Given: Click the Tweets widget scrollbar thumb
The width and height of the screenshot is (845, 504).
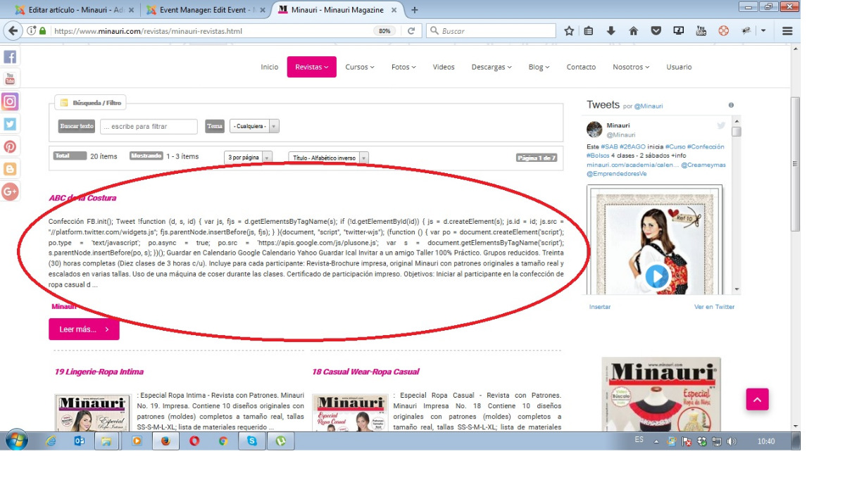Looking at the screenshot, I should [x=737, y=131].
